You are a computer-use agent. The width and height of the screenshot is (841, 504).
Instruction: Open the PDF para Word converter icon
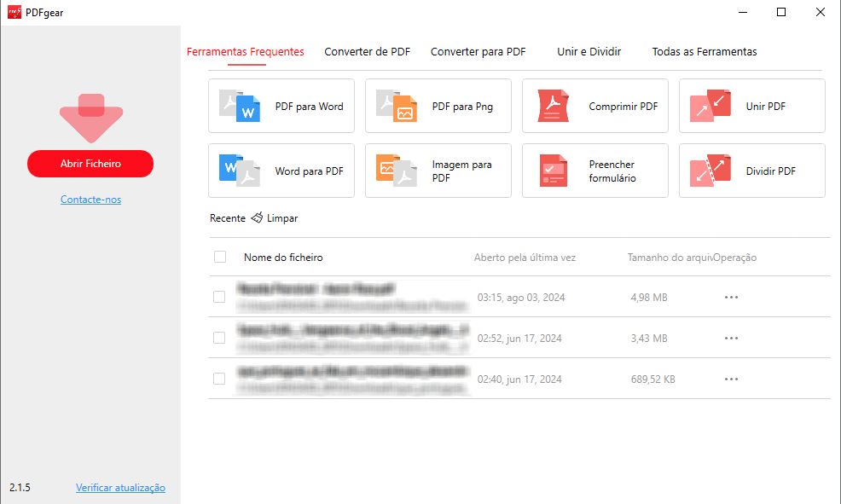[240, 106]
